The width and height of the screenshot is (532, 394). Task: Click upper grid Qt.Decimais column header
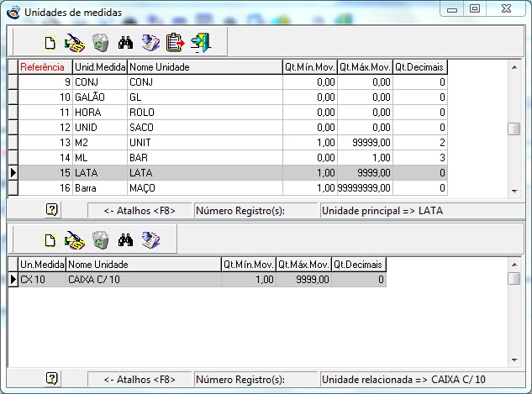420,67
